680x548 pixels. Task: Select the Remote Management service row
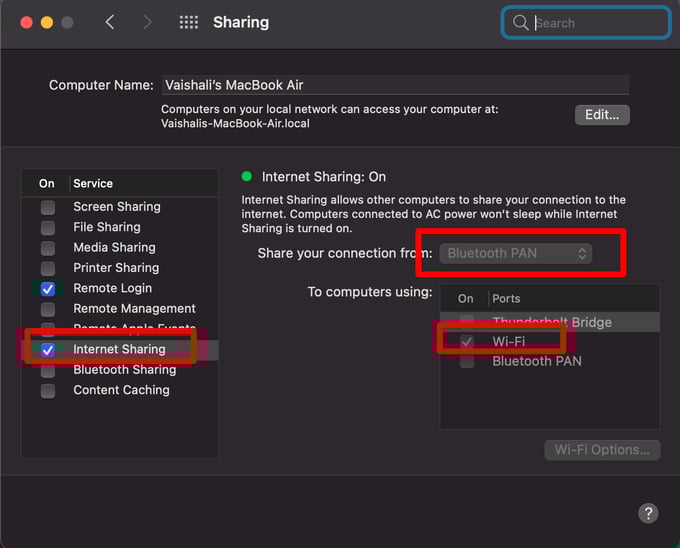point(120,309)
